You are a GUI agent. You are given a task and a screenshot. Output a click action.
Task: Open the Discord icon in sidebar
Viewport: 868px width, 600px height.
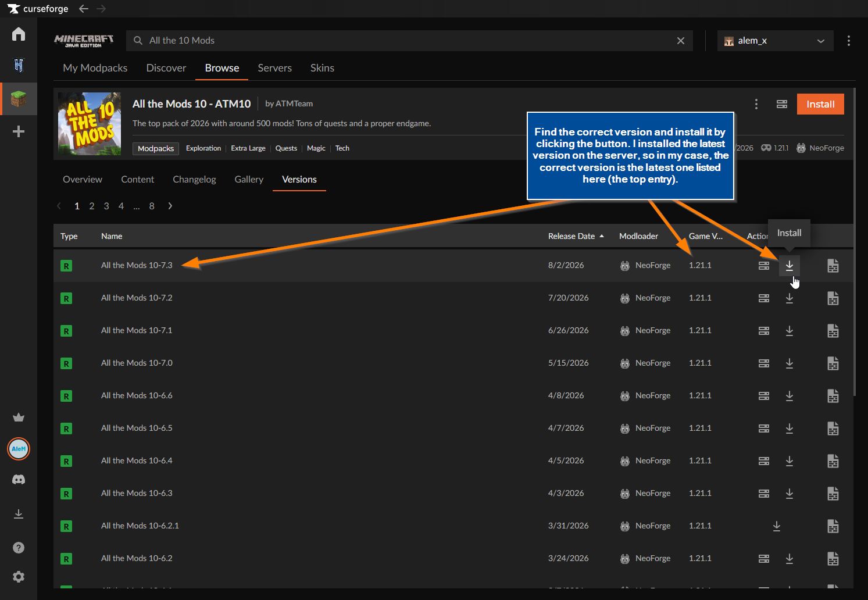tap(19, 480)
